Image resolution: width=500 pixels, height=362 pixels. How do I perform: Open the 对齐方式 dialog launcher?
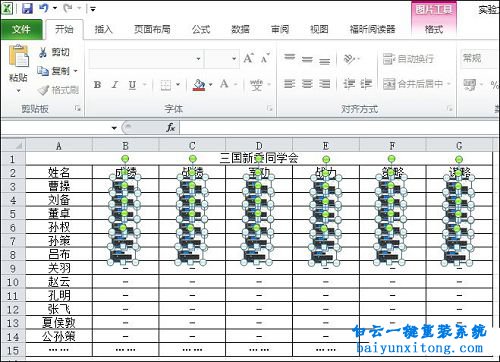(x=449, y=108)
